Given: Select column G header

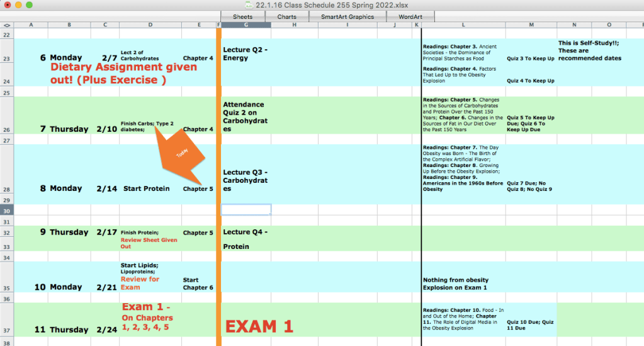Looking at the screenshot, I should pyautogui.click(x=246, y=25).
